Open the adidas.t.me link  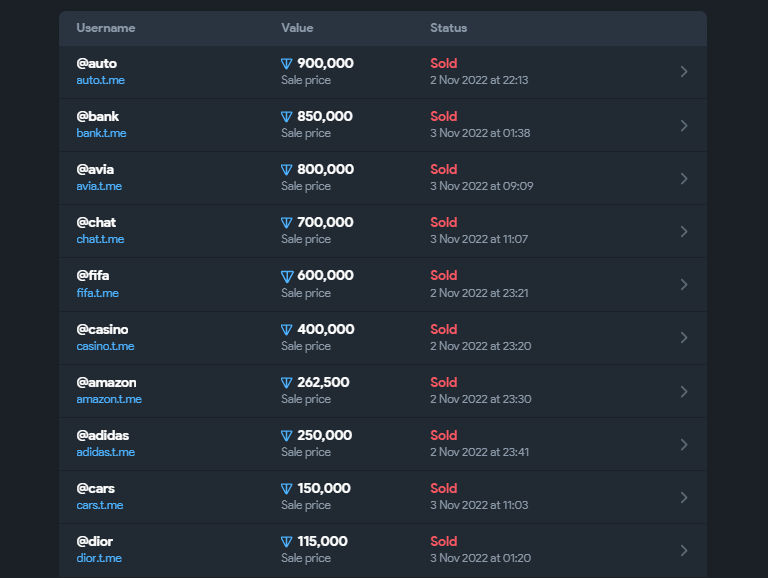click(x=106, y=452)
